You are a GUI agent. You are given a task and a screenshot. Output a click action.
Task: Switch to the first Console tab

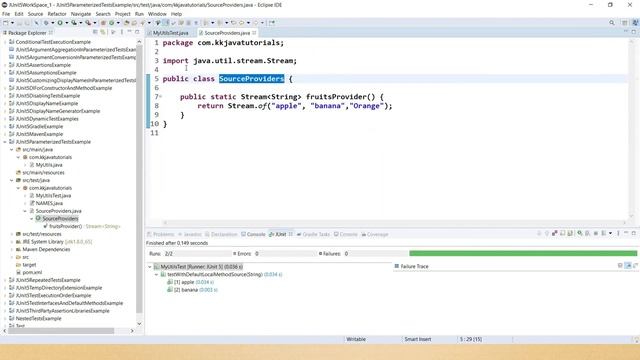click(x=253, y=234)
